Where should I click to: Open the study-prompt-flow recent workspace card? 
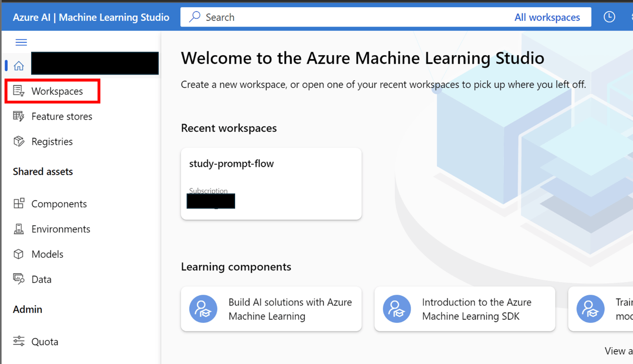tap(271, 184)
